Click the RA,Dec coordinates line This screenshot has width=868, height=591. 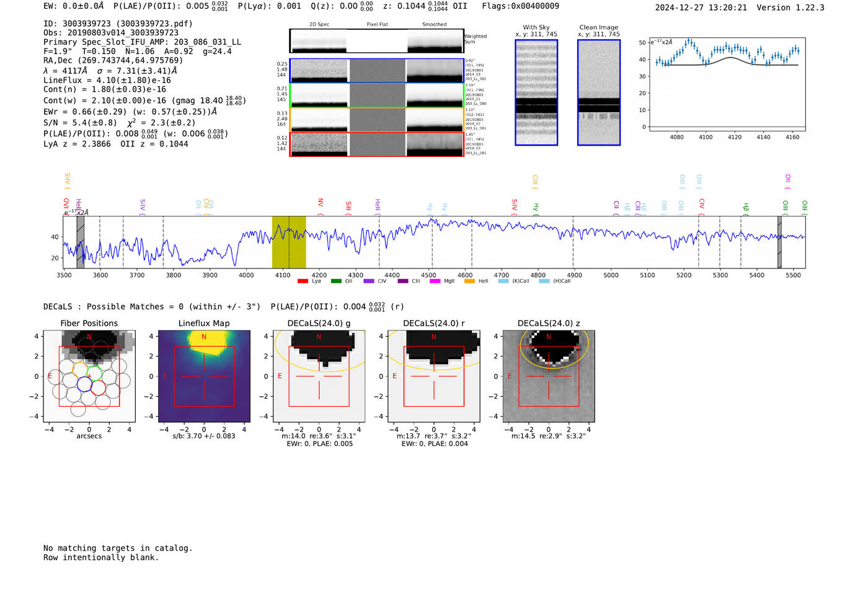(113, 61)
